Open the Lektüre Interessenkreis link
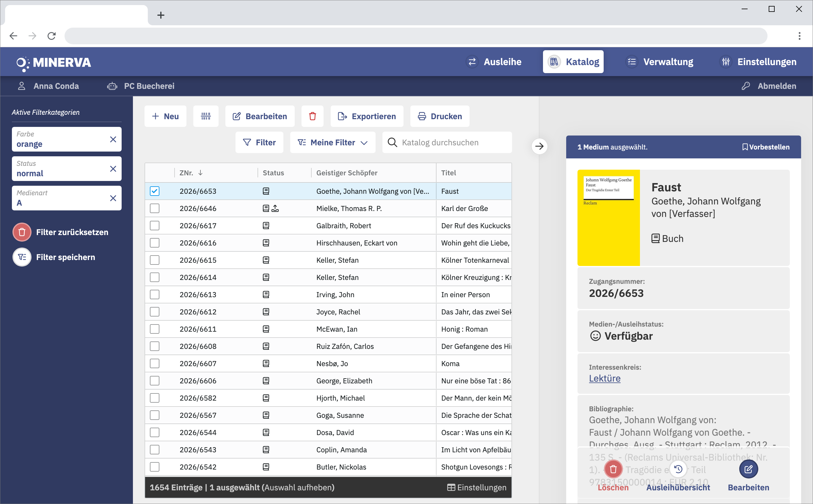 click(604, 378)
